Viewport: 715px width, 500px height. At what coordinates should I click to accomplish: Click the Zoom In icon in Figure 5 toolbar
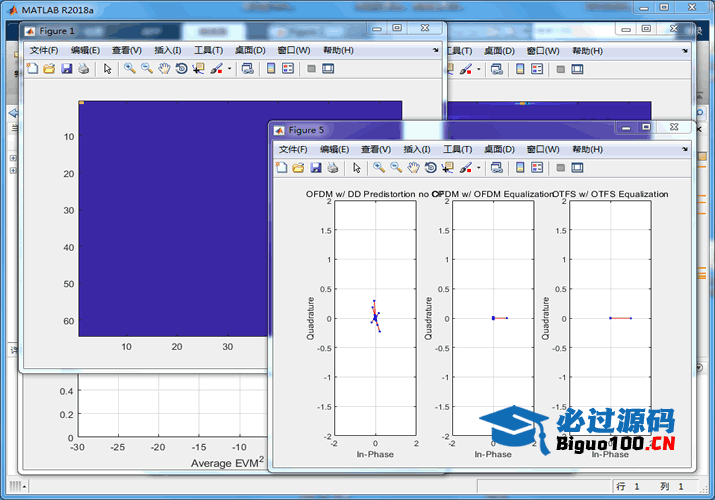coord(379,168)
